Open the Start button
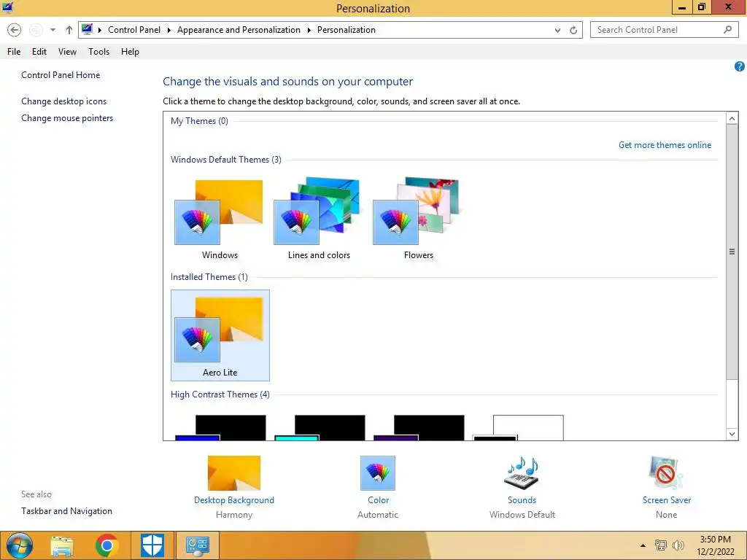The width and height of the screenshot is (747, 560). (19, 545)
